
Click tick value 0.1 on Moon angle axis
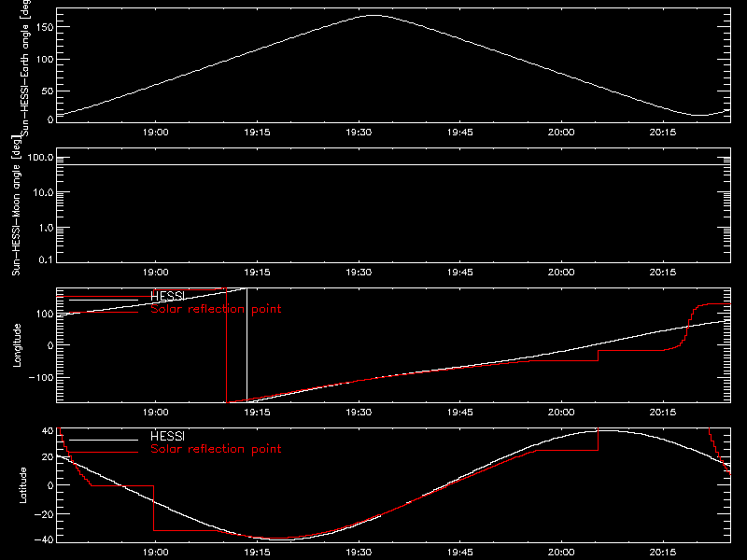click(46, 260)
